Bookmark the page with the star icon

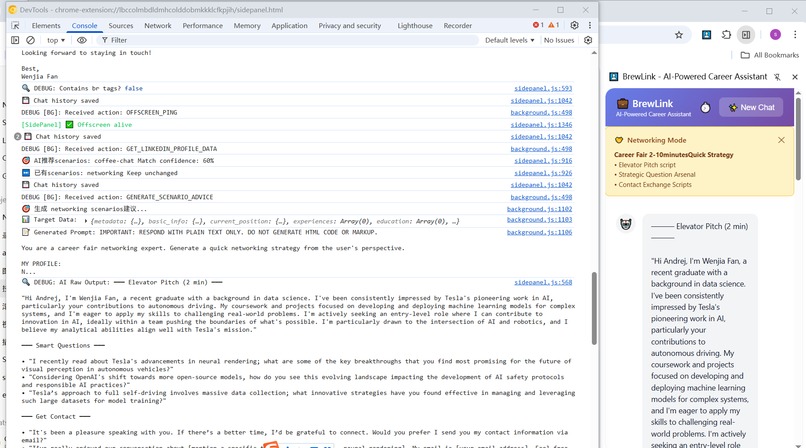[679, 35]
